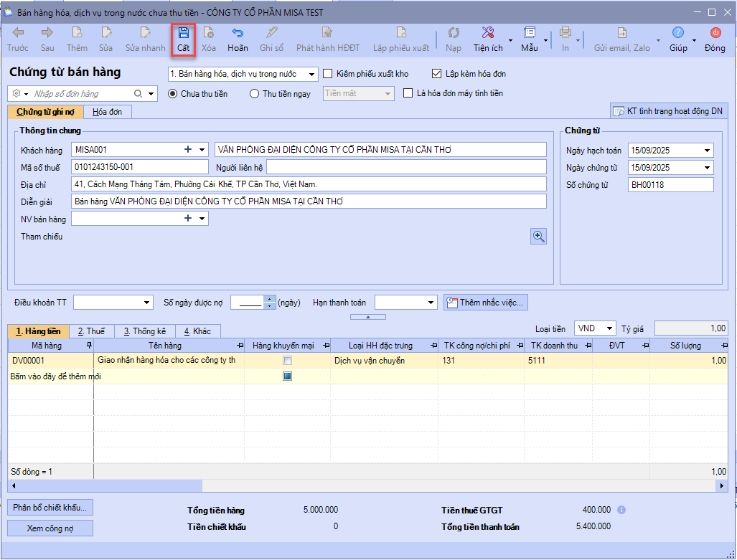Expand the Ngày hạch toán date dropdown
The height and width of the screenshot is (560, 737).
(x=708, y=151)
